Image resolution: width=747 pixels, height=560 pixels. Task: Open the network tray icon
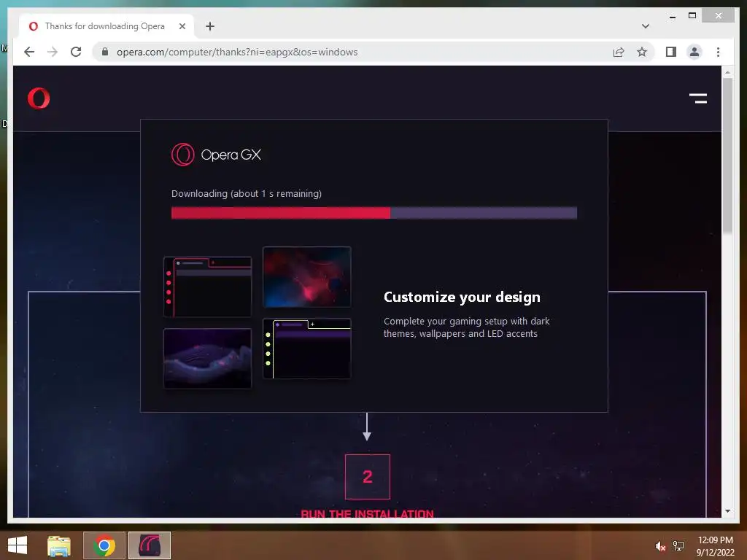678,546
